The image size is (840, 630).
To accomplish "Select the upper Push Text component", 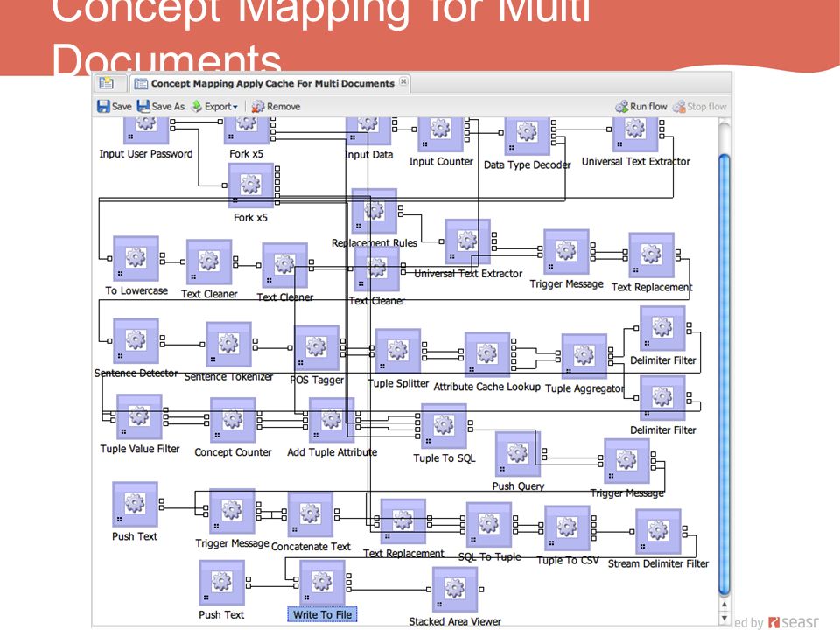I will 135,504.
